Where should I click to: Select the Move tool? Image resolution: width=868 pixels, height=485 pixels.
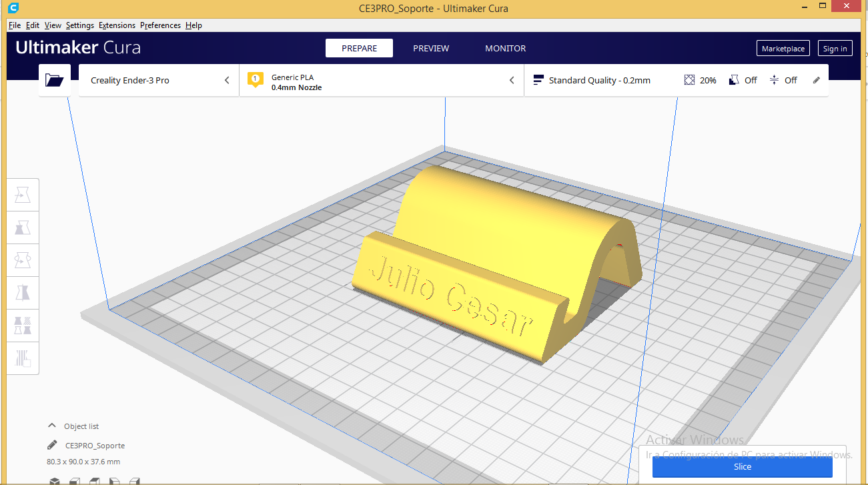(x=23, y=195)
